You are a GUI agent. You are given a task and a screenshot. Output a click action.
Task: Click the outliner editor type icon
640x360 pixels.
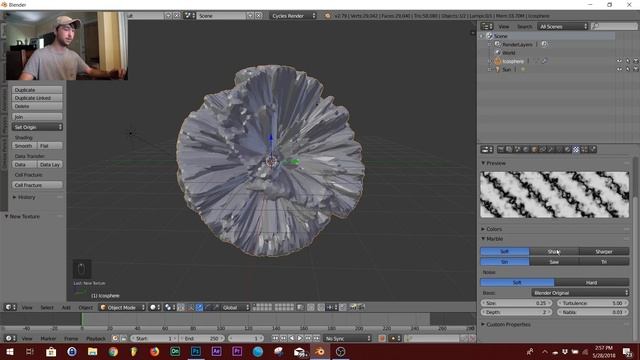click(487, 27)
